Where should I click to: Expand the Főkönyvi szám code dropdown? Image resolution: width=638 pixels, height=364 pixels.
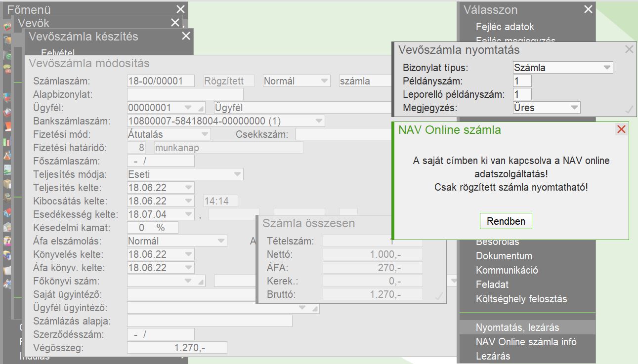188,281
